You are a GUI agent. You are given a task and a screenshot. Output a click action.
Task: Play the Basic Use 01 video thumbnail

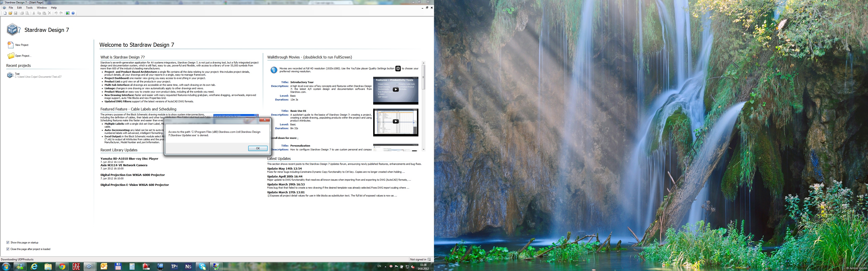396,121
